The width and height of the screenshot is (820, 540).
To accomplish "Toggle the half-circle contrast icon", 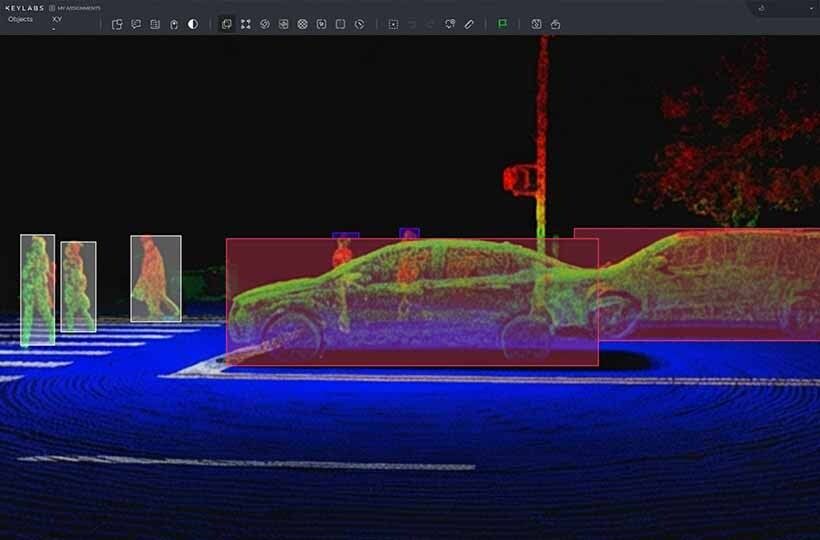I will pos(193,24).
